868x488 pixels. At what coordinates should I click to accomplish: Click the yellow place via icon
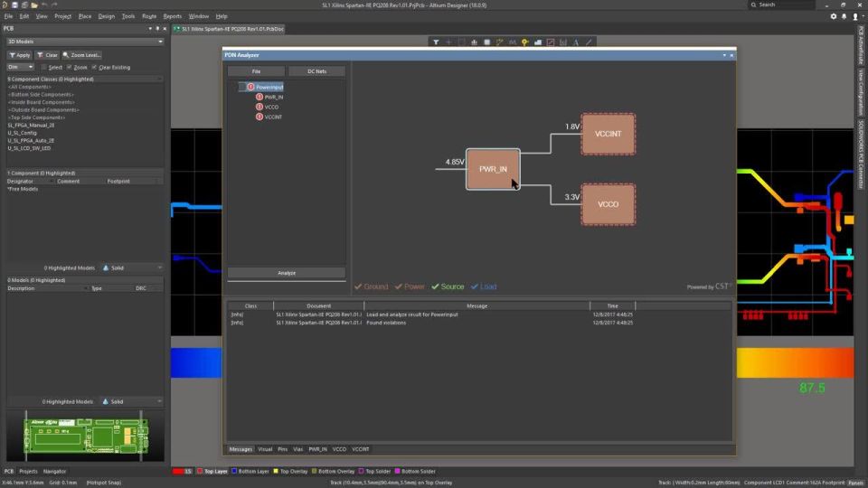point(524,42)
